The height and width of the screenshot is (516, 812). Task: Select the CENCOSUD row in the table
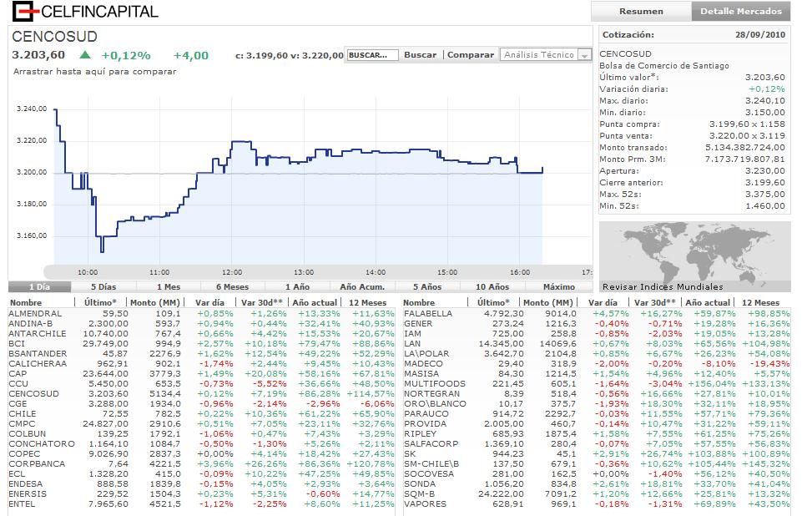click(201, 394)
